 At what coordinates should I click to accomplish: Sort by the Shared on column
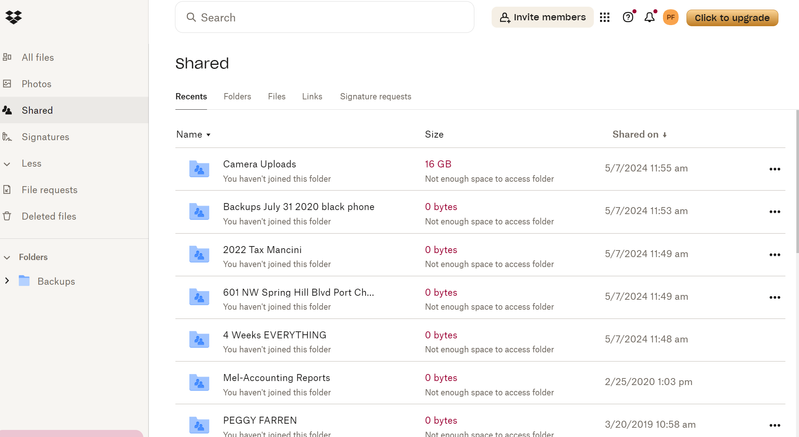[x=640, y=134]
